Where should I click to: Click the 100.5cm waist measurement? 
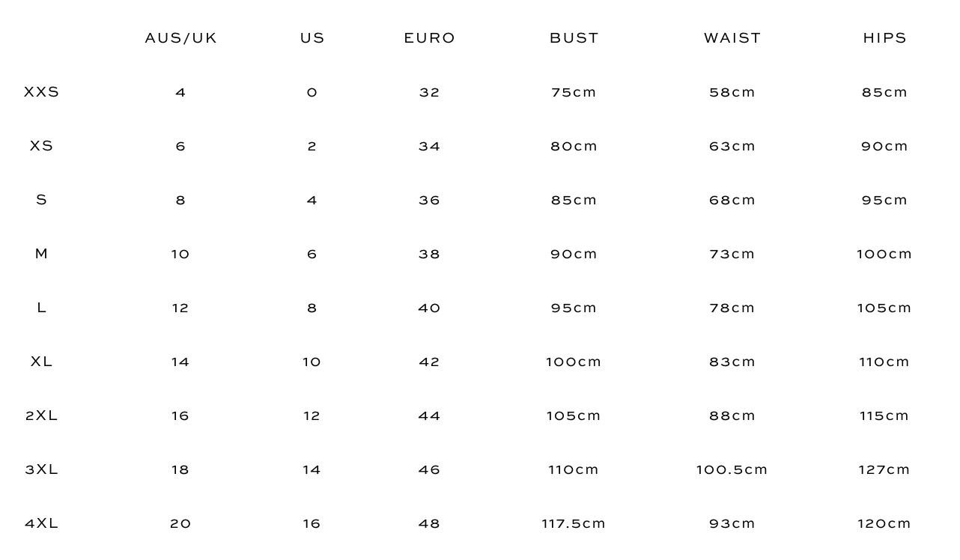732,469
